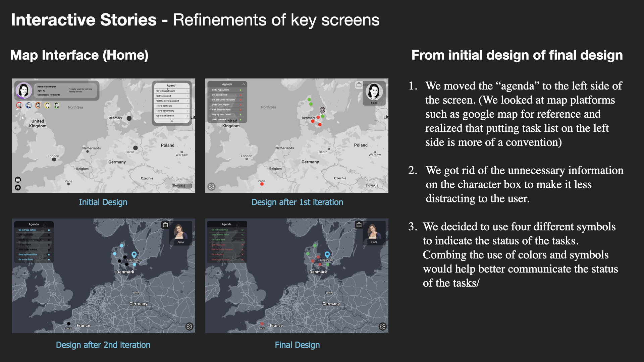The image size is (644, 362).
Task: Toggle 'Go to Chapel Sushi' radio in Initial Design
Action: (x=187, y=91)
